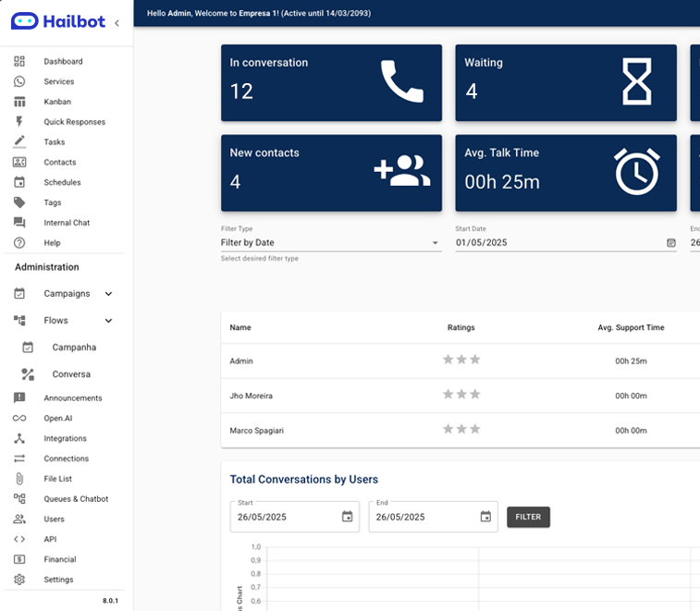
Task: Collapse sidebar using the chevron near logo
Action: click(x=117, y=23)
